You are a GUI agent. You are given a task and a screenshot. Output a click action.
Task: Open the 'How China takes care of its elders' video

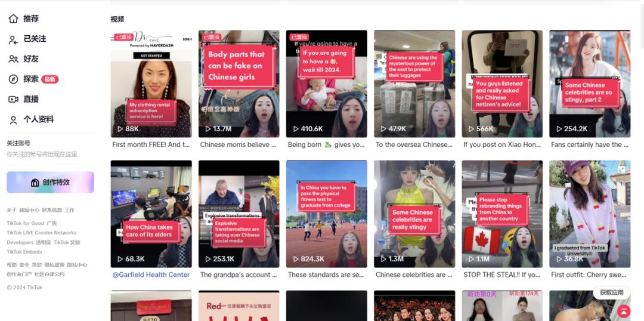click(x=151, y=214)
